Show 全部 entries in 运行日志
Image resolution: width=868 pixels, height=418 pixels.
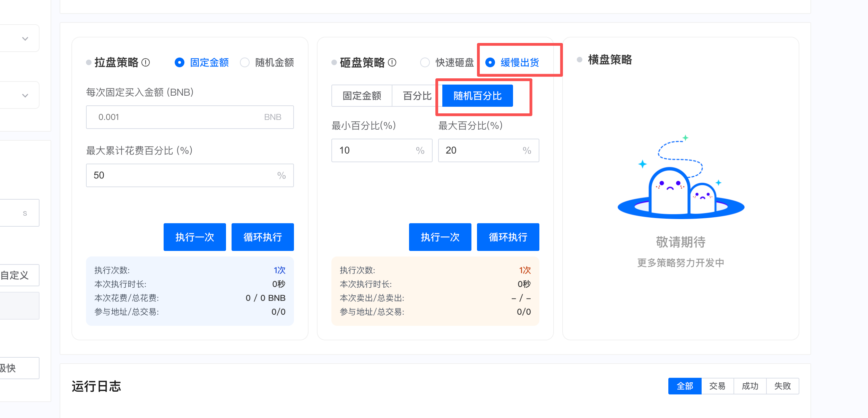(685, 386)
